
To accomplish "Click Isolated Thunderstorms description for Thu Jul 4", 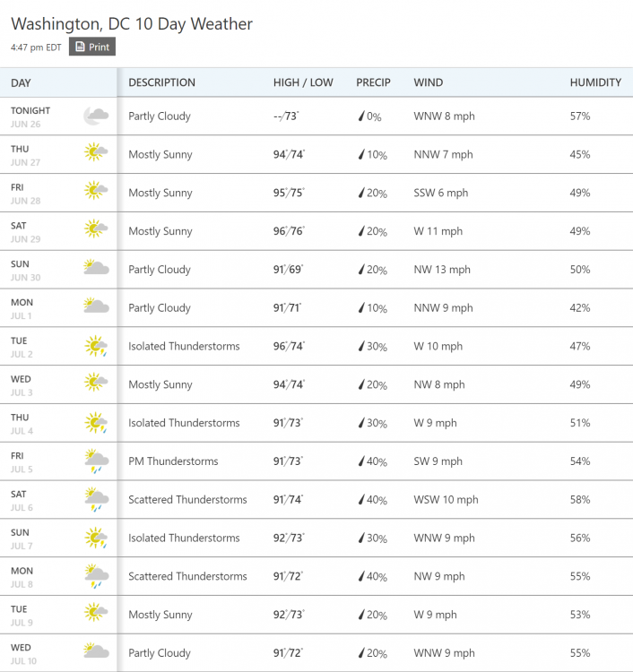I will [184, 423].
